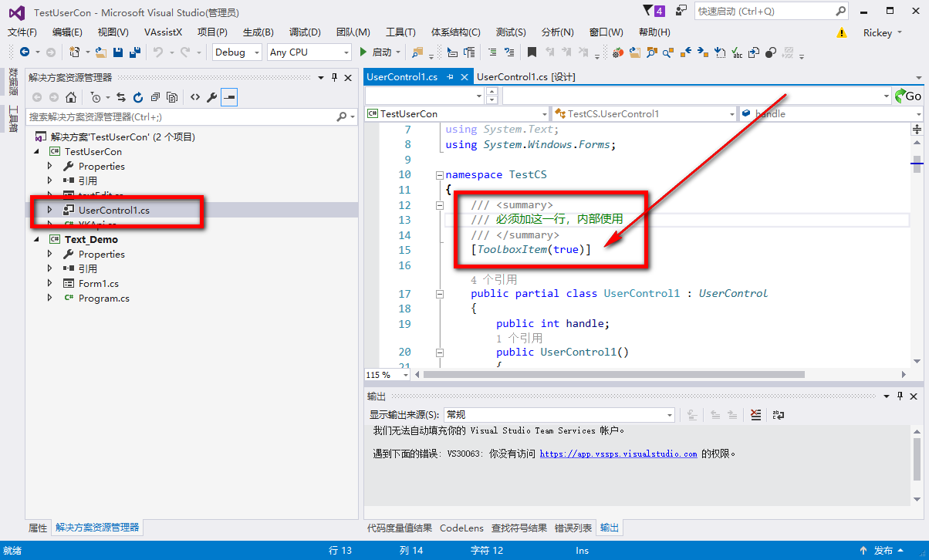Pin the Solution Explorer panel
Image resolution: width=929 pixels, height=560 pixels.
[x=334, y=77]
